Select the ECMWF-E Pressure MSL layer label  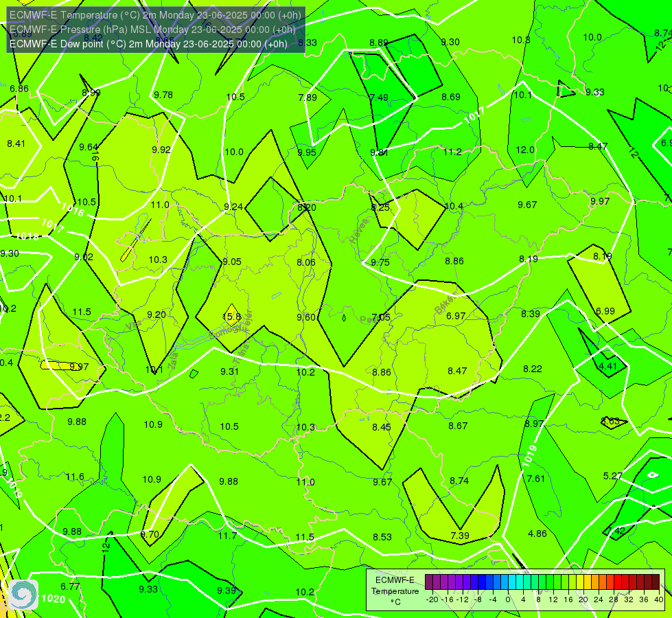pos(152,30)
